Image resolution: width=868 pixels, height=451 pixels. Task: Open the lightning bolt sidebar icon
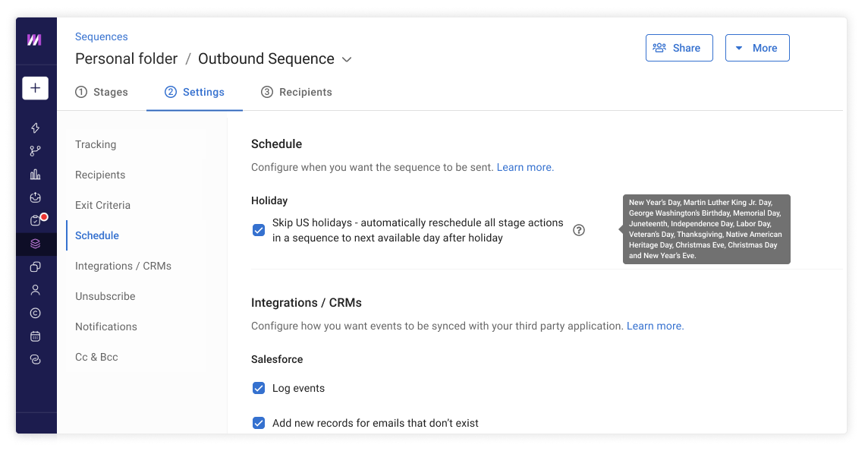click(x=35, y=128)
